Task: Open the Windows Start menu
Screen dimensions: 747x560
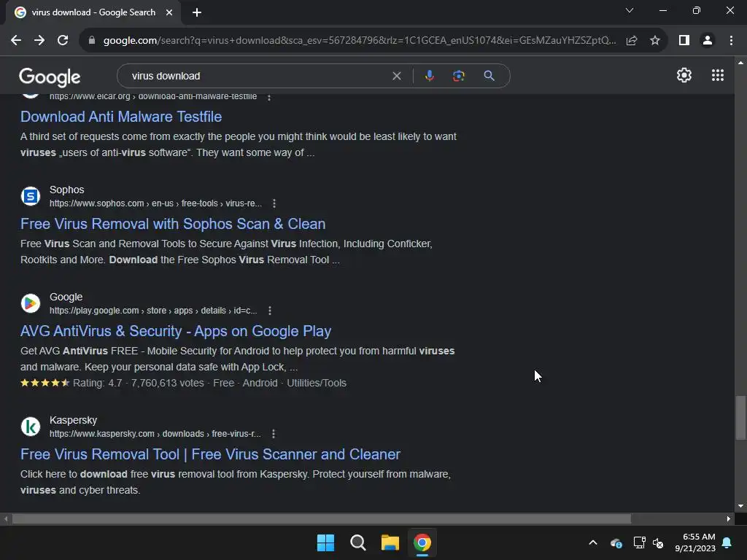Action: coord(326,542)
